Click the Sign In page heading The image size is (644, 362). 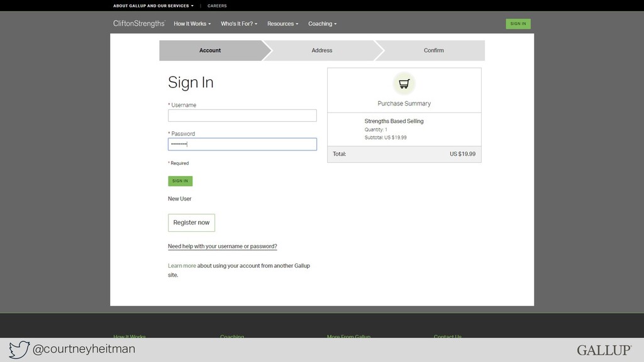point(191,82)
